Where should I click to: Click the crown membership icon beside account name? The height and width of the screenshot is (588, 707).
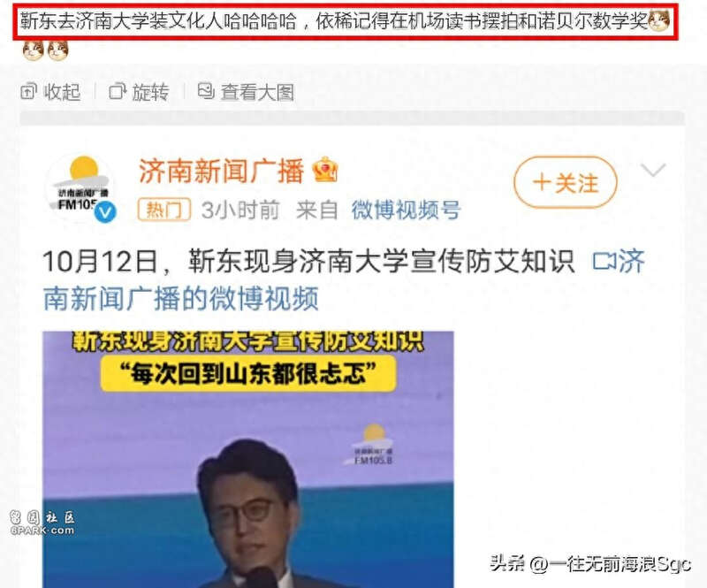point(325,170)
